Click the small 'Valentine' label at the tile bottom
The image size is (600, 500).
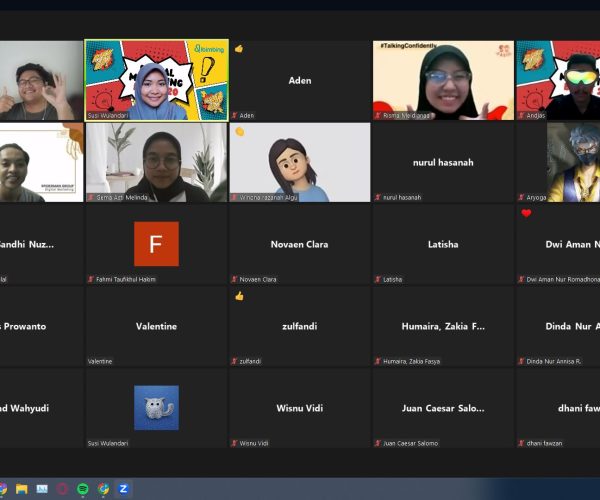tap(100, 362)
